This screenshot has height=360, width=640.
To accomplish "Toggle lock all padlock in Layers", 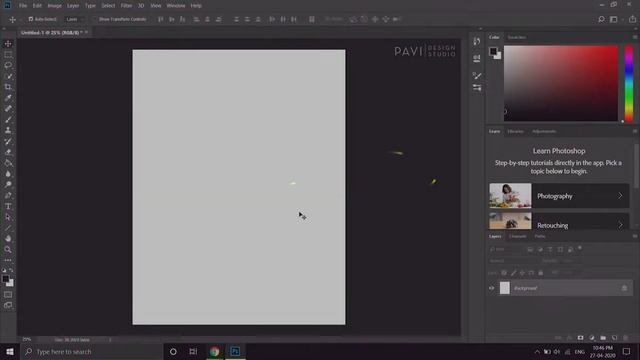I will point(541,273).
